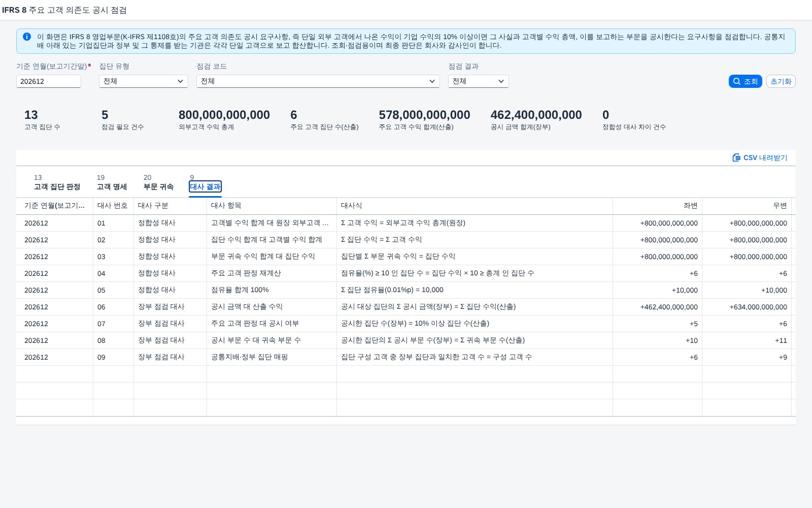Click the 대사식 column header

click(x=475, y=206)
